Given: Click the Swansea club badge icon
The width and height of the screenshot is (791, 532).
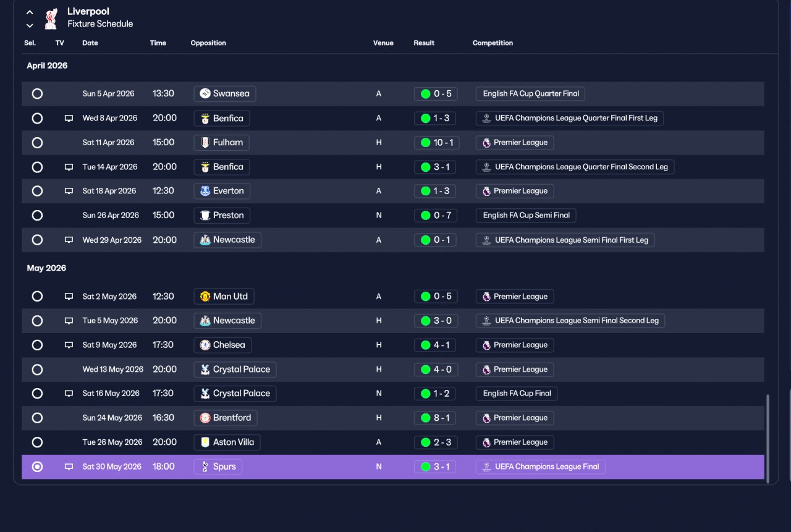Looking at the screenshot, I should [205, 94].
